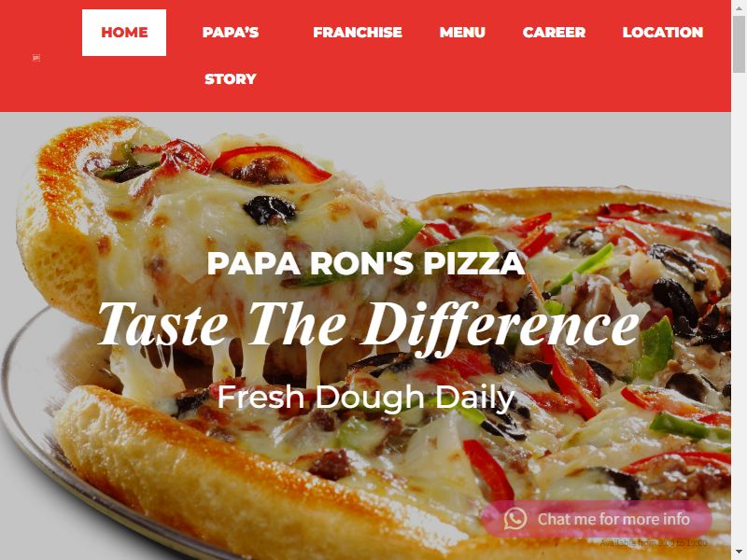
Task: Click the scrollbar down arrow
Action: point(739,553)
